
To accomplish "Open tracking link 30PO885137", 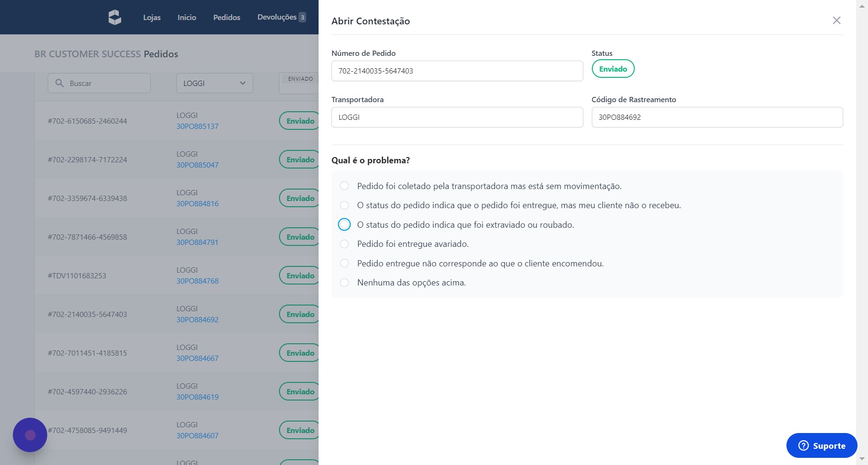I will 197,127.
